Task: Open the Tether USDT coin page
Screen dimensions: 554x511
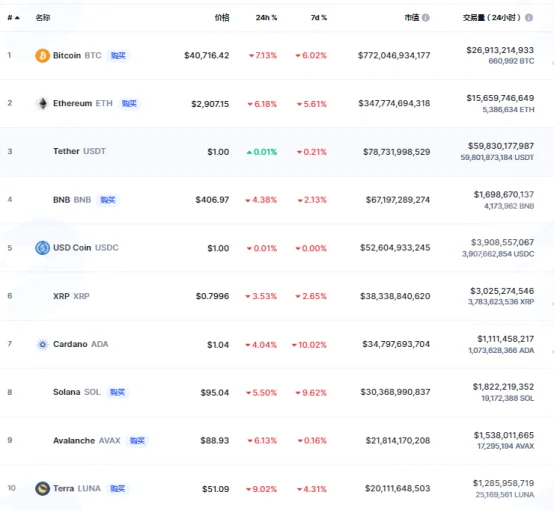Action: (79, 151)
